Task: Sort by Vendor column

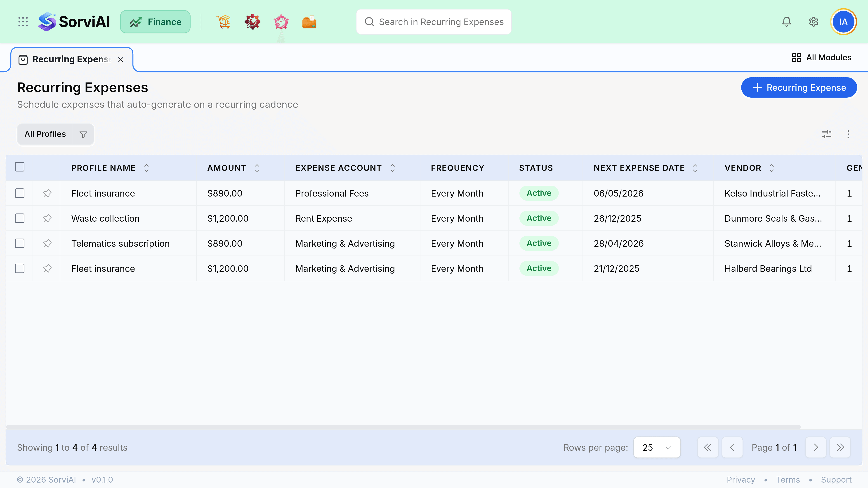Action: (772, 168)
